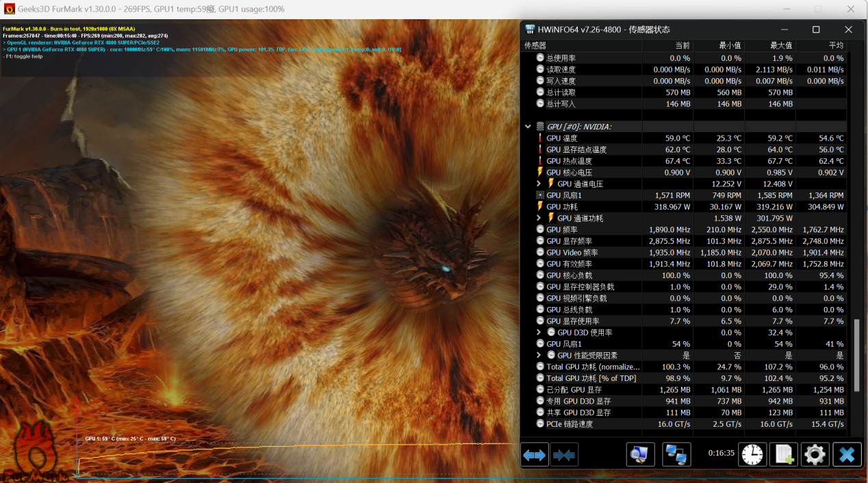Expand the GPU 性能受限因素 row

tap(539, 356)
